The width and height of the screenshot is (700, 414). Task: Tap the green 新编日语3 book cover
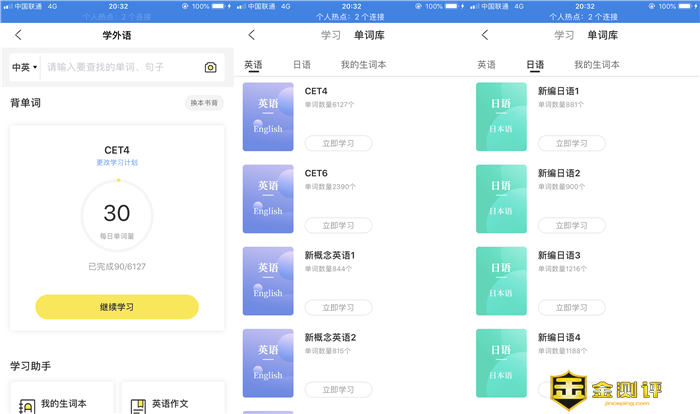[501, 280]
